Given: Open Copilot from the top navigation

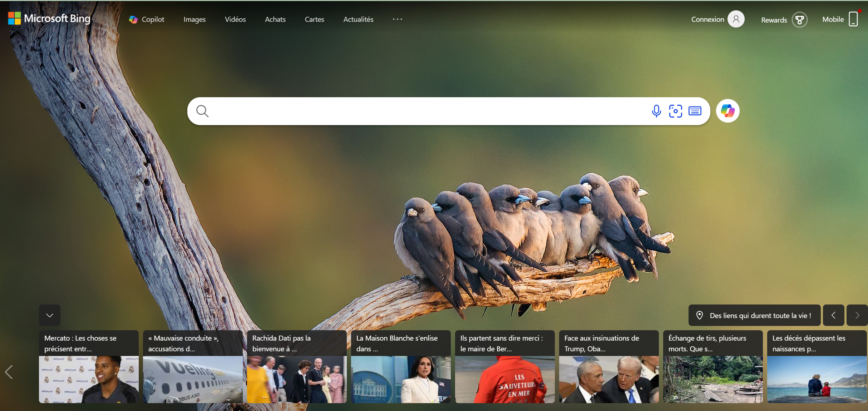Looking at the screenshot, I should [x=147, y=19].
